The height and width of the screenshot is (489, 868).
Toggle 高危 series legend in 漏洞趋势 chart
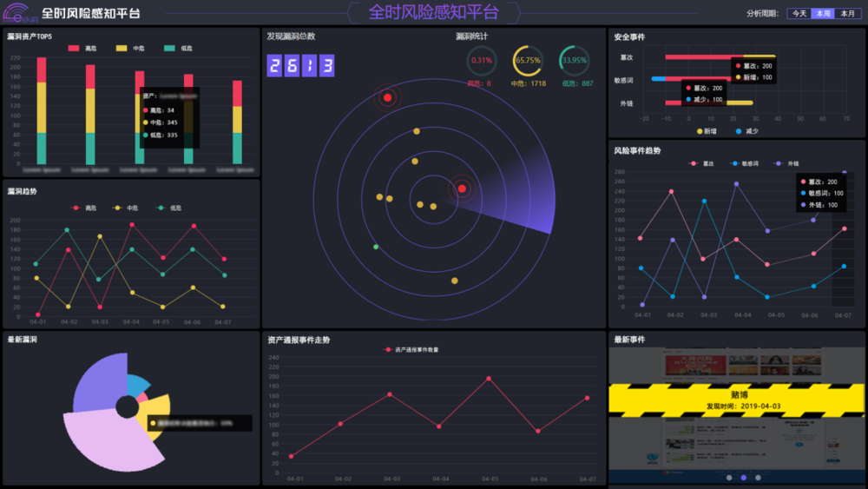84,208
